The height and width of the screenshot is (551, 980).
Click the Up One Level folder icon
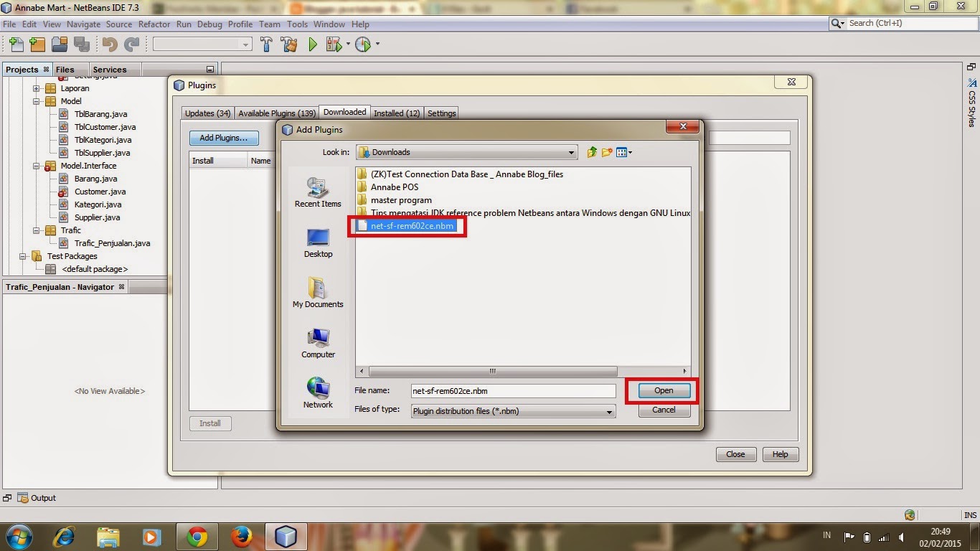(592, 152)
